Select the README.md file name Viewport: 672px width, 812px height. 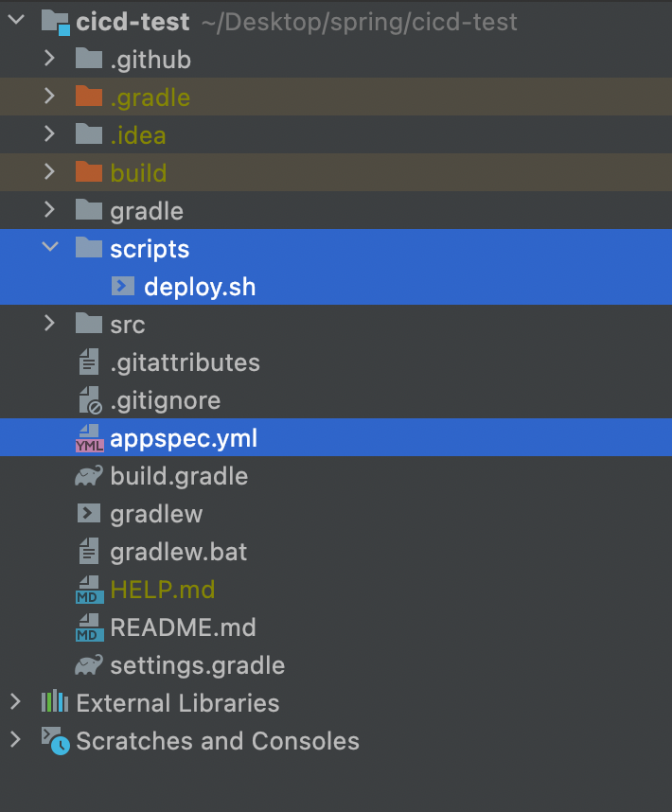[183, 627]
